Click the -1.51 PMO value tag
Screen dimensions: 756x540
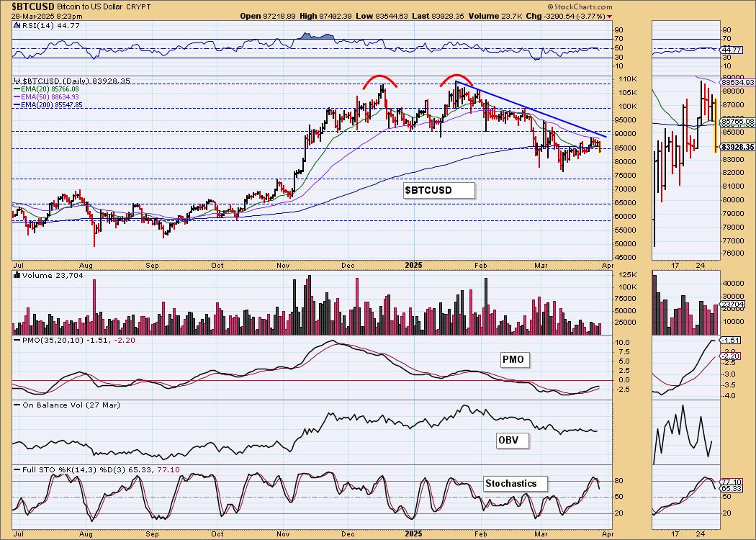click(x=732, y=340)
